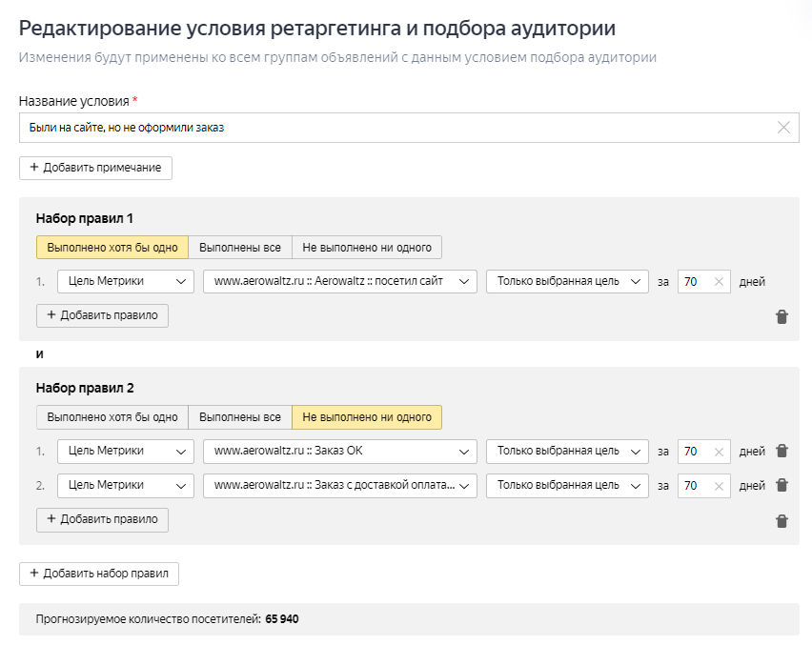The height and width of the screenshot is (645, 812).
Task: Select 'Не выполнено ни одного' in rule set 1
Action: [x=367, y=248]
